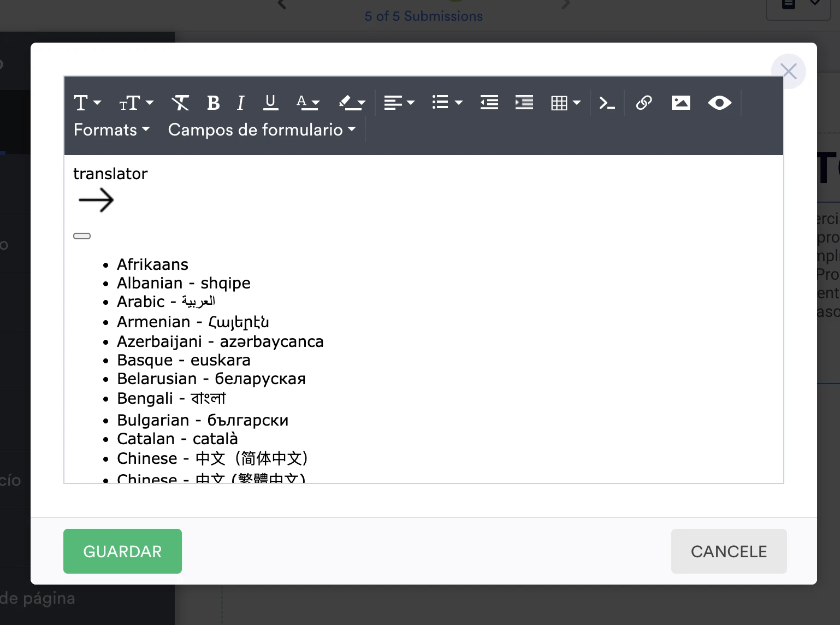Open the font family dropdown
840x625 pixels.
click(87, 103)
